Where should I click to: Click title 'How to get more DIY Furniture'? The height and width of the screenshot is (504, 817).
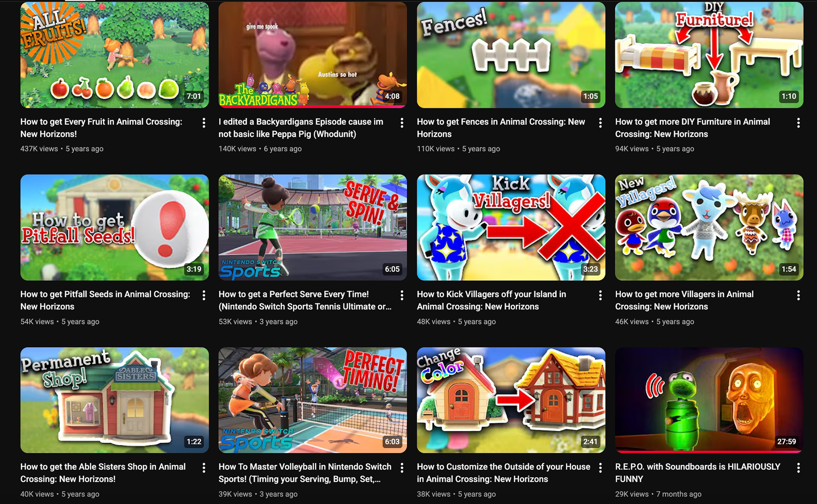[x=692, y=128]
